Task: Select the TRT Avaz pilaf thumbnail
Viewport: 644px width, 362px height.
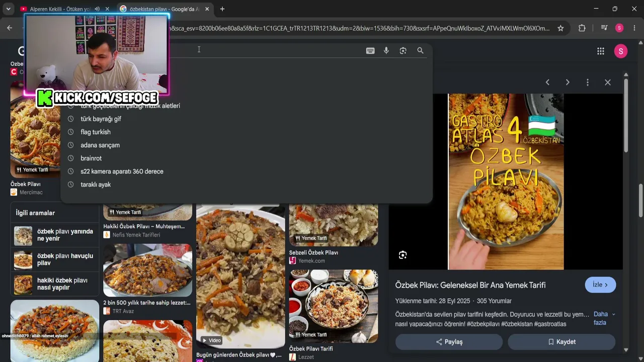Action: pos(147,270)
